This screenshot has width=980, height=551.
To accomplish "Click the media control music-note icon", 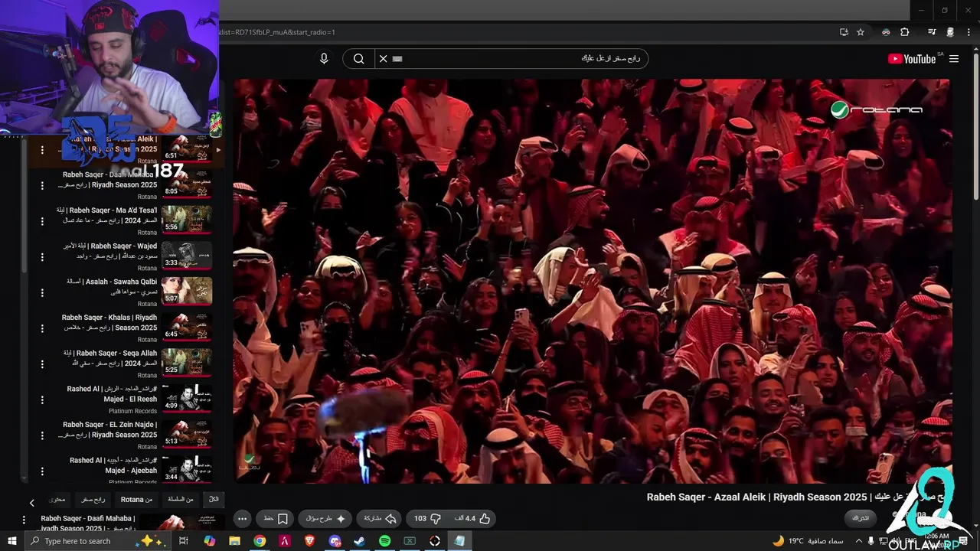I will [932, 32].
